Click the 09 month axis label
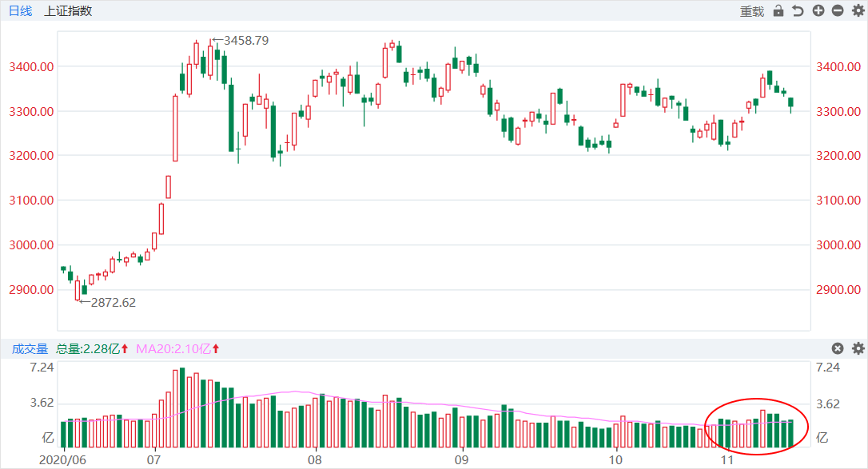Image resolution: width=868 pixels, height=469 pixels. (x=460, y=460)
